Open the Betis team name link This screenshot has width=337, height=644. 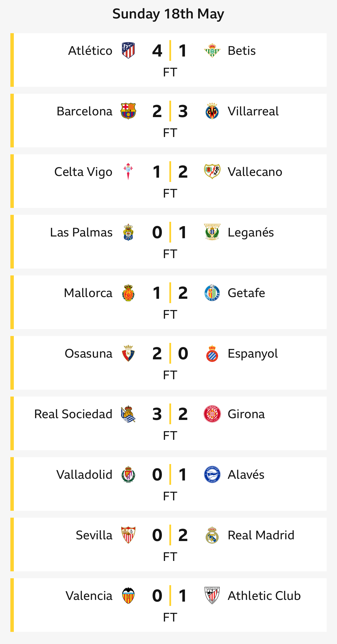242,51
